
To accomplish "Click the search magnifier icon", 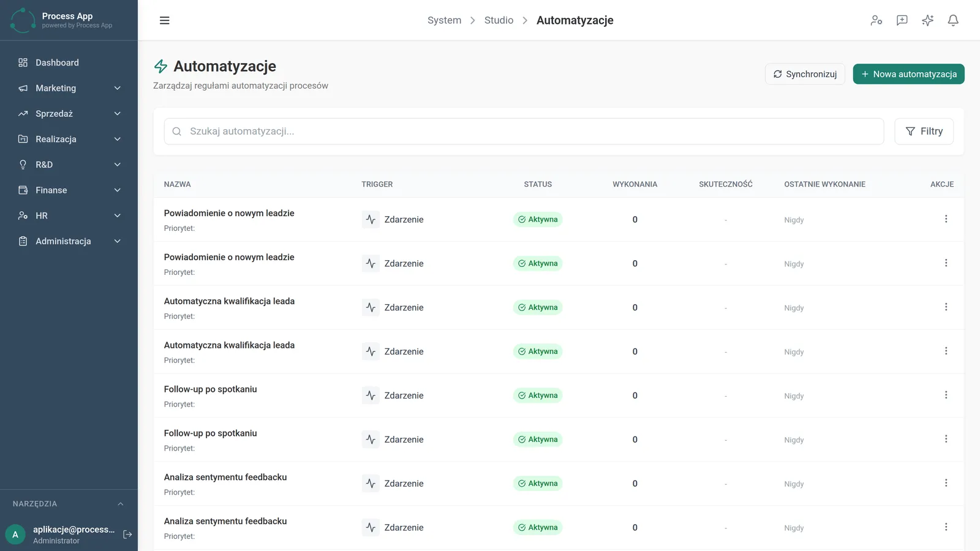I will tap(177, 132).
